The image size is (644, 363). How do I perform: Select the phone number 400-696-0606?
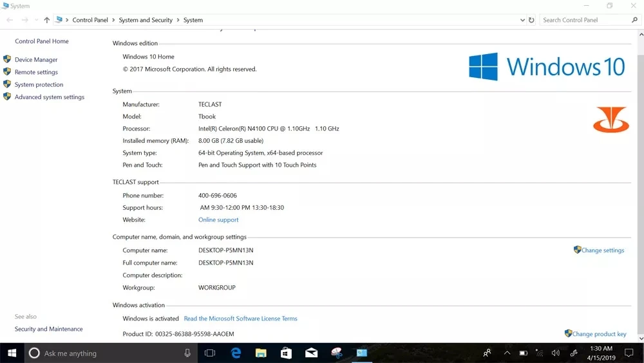218,196
